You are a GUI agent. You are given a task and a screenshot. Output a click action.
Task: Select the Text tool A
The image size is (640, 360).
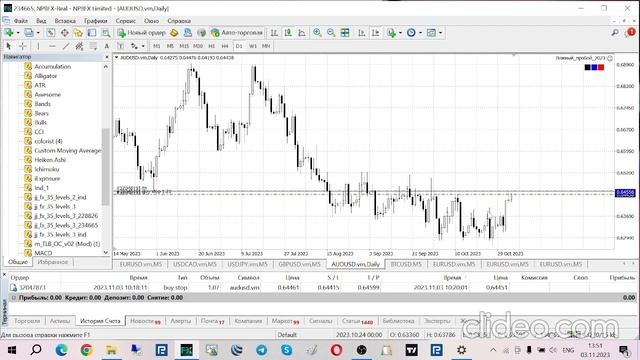107,46
